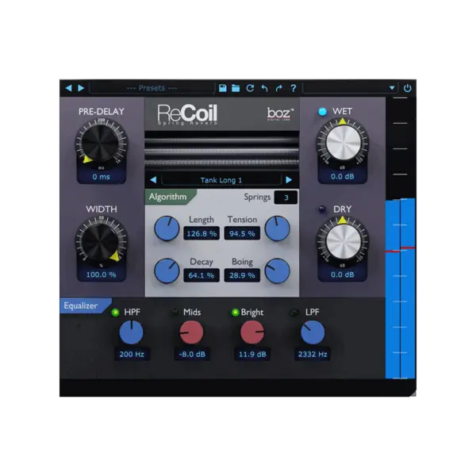Click the red Mids gain knob

(x=191, y=332)
